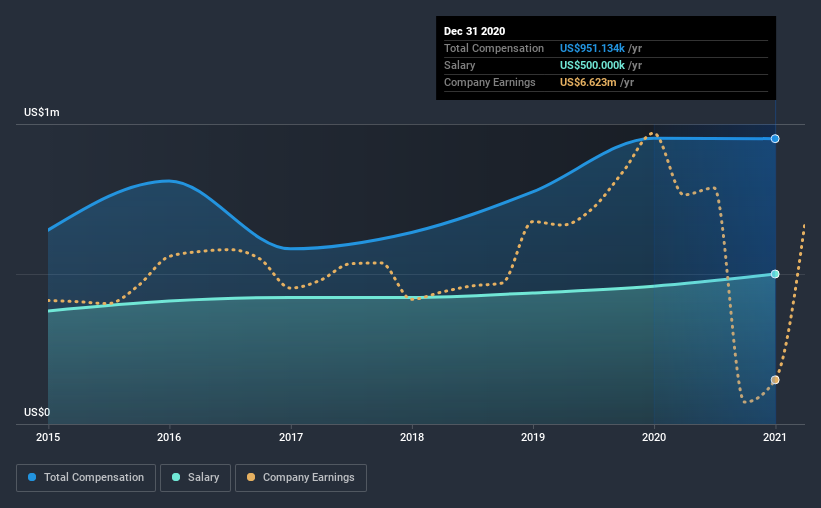Click the 2015 x-axis label
Viewport: 821px width, 508px height.
[48, 437]
